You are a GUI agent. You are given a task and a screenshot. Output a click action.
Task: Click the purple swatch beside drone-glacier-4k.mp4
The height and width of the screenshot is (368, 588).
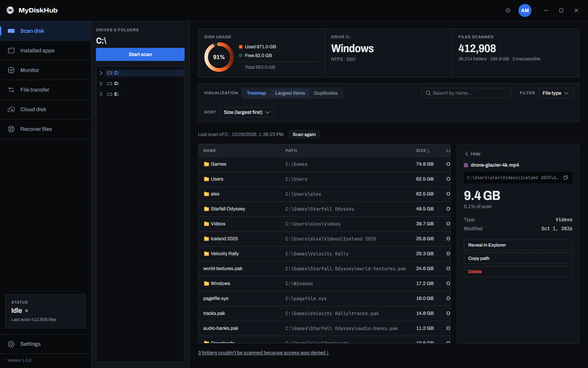click(466, 165)
